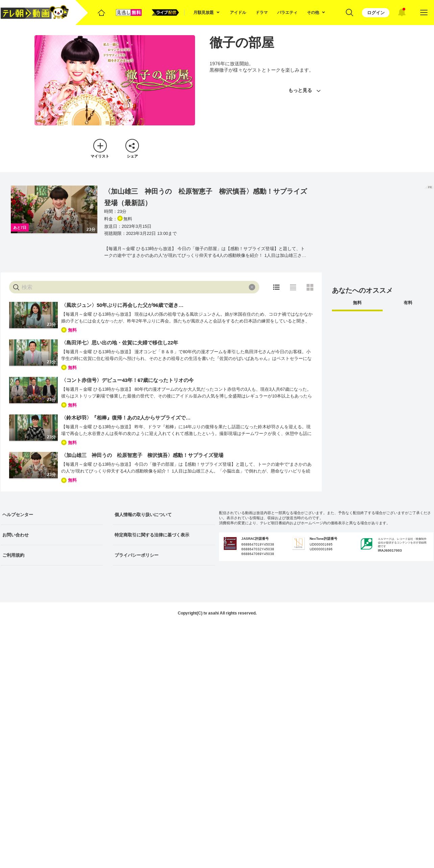Image resolution: width=434 pixels, height=868 pixels.
Task: Click the テレ朝動画 logo
Action: (x=35, y=13)
